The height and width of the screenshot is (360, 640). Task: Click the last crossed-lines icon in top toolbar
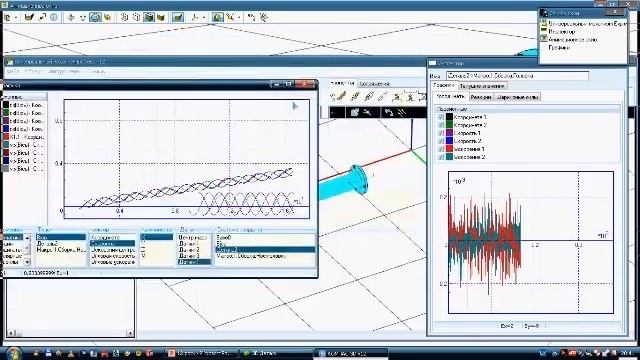pyautogui.click(x=264, y=17)
